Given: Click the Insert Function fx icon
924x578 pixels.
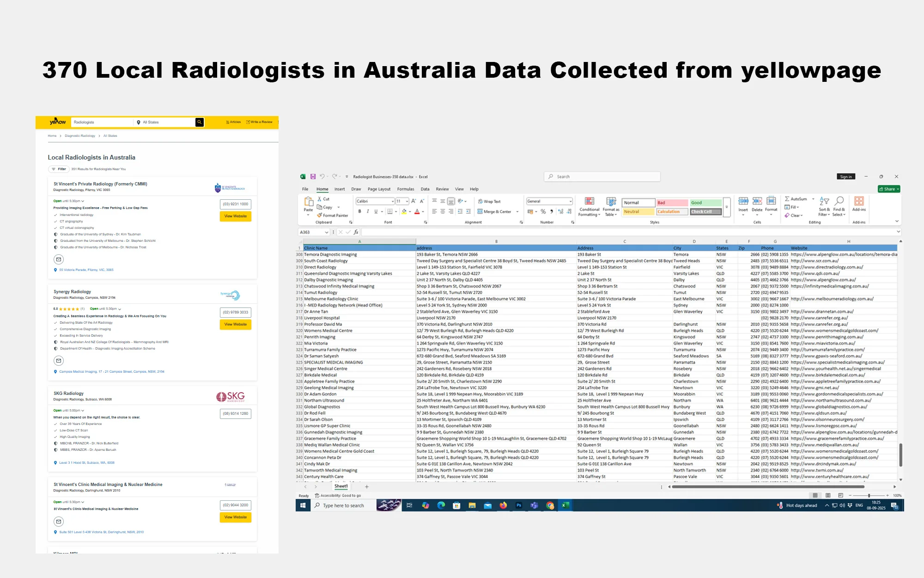Looking at the screenshot, I should [x=356, y=232].
